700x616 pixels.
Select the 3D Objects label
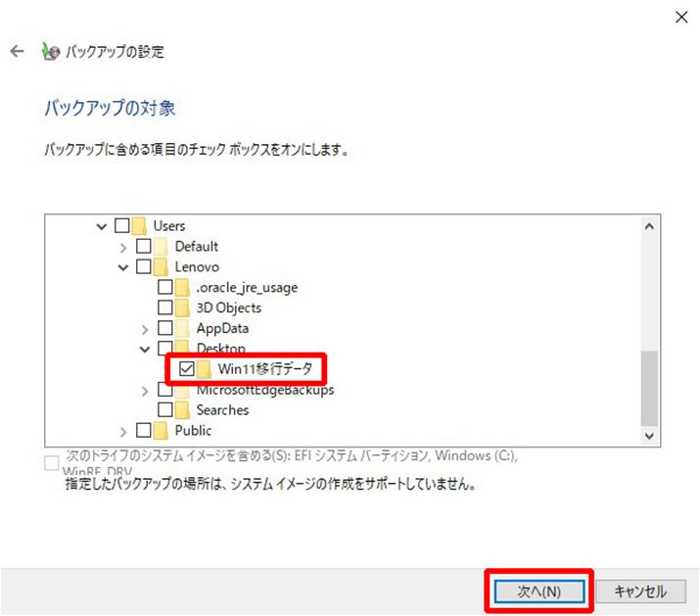pyautogui.click(x=228, y=308)
